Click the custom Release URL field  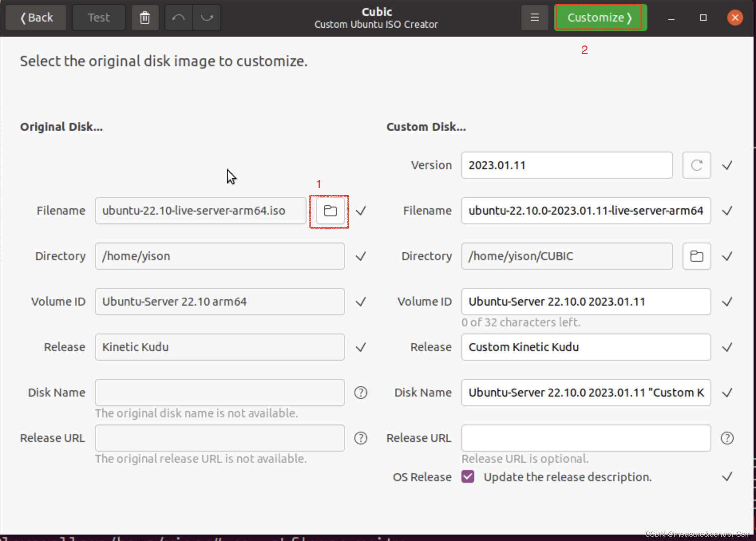pos(586,438)
